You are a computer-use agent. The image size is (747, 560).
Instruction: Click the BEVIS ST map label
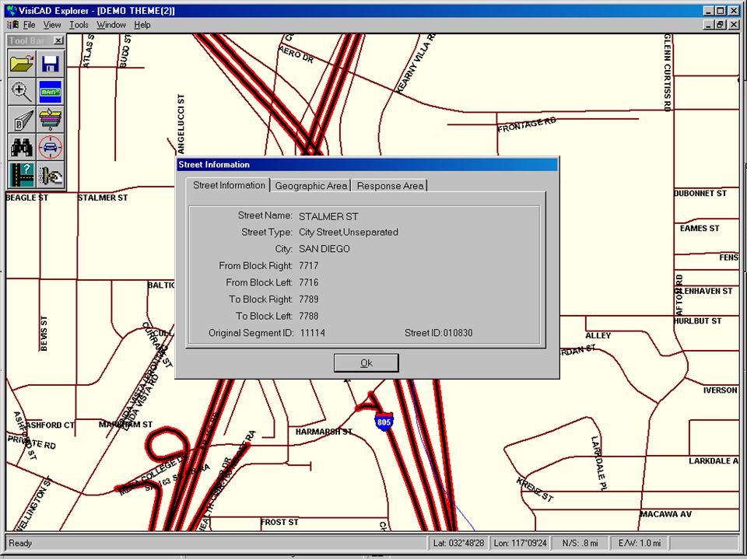coord(44,334)
